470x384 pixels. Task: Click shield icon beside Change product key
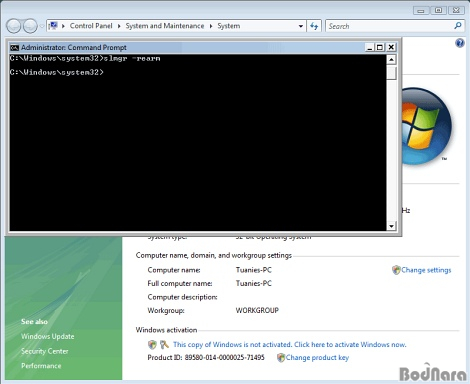tap(281, 358)
